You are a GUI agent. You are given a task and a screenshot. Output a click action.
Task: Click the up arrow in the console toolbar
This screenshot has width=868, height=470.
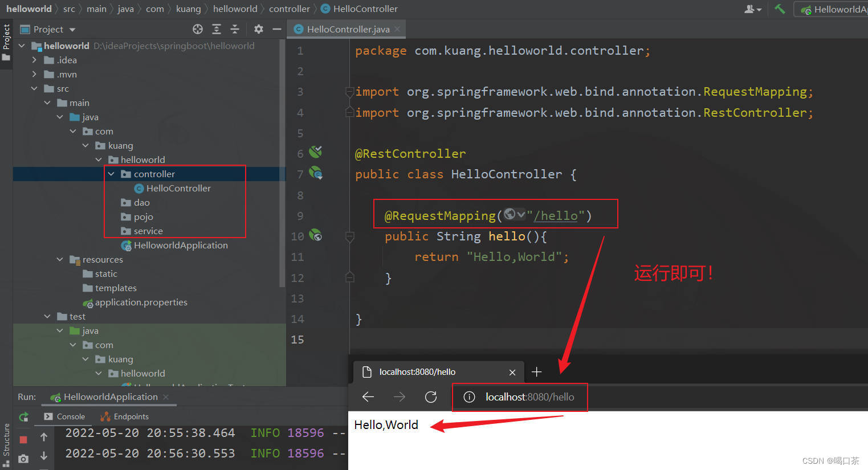tap(44, 437)
